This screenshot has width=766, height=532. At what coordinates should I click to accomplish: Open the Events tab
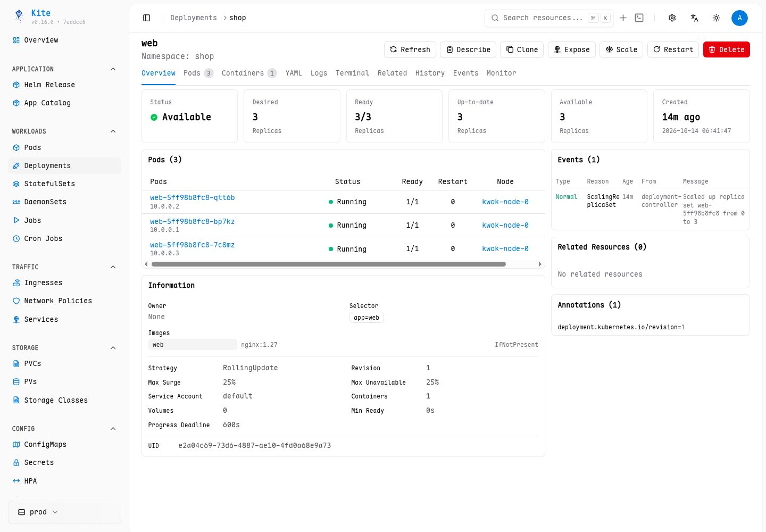click(465, 73)
